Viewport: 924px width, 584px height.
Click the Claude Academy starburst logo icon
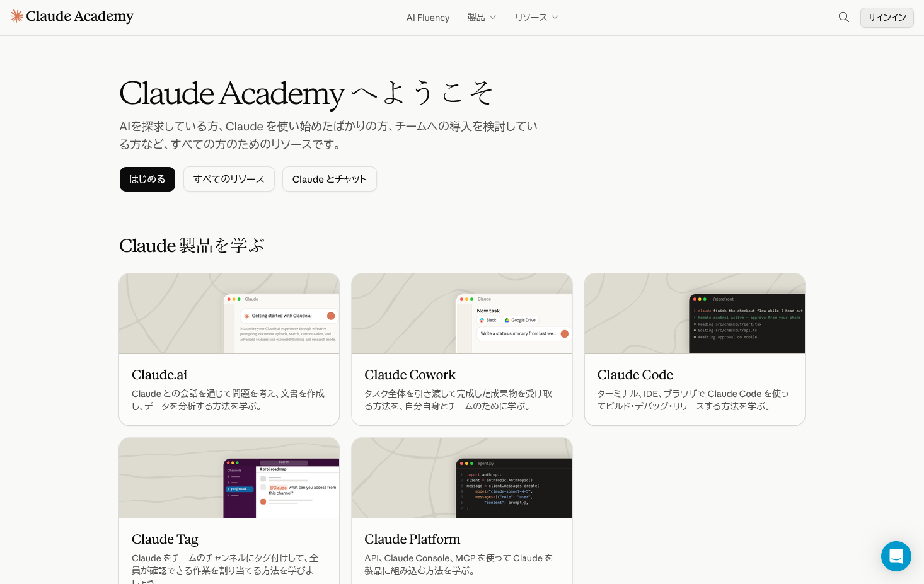pos(16,16)
